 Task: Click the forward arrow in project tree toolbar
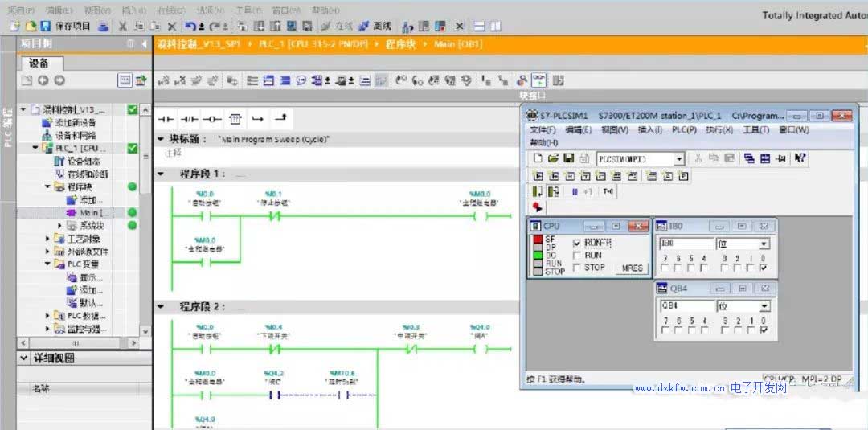(x=59, y=81)
